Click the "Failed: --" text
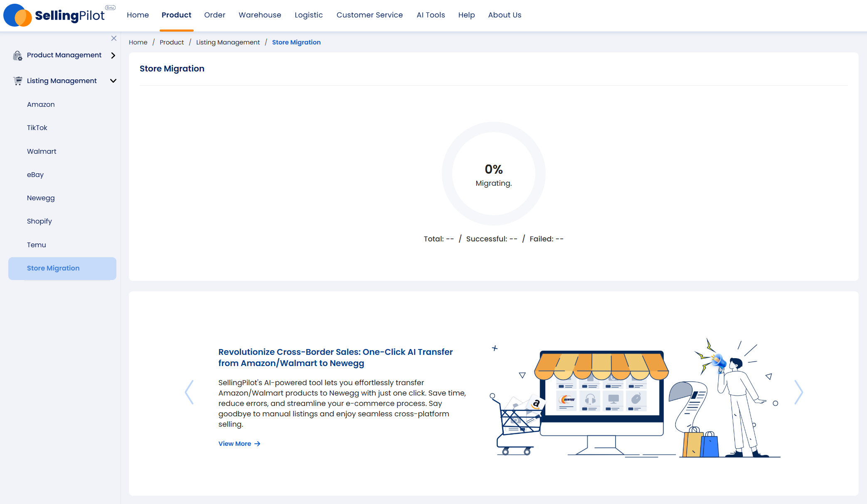867x504 pixels. (x=547, y=239)
